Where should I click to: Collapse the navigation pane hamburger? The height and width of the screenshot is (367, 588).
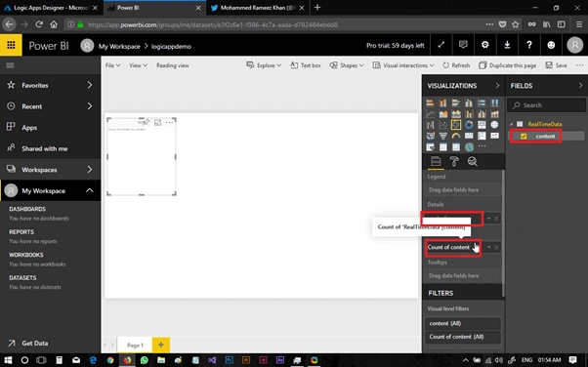[10, 65]
